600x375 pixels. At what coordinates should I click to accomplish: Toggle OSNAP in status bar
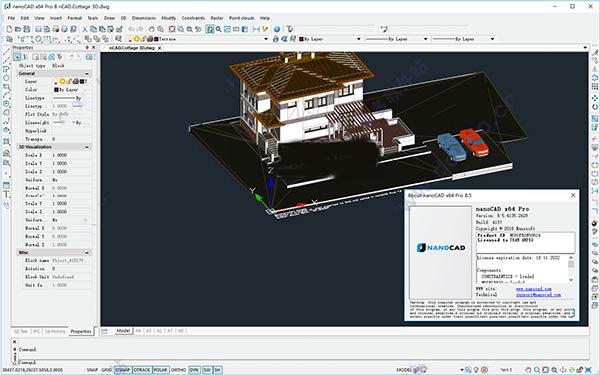[x=122, y=370]
